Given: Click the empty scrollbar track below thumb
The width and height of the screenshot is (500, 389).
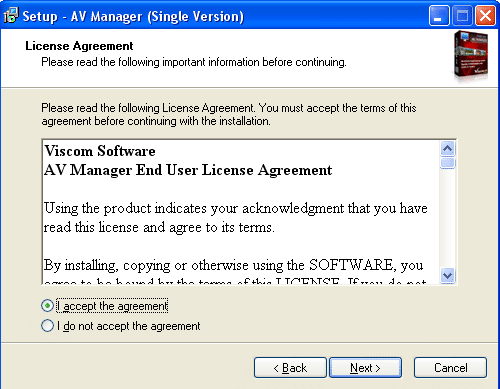Looking at the screenshot, I should [447, 219].
